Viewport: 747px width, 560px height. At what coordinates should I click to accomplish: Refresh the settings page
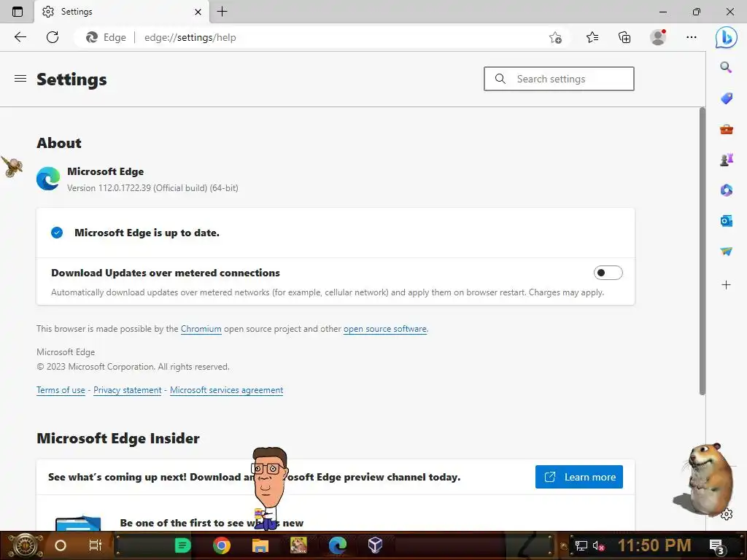point(53,37)
